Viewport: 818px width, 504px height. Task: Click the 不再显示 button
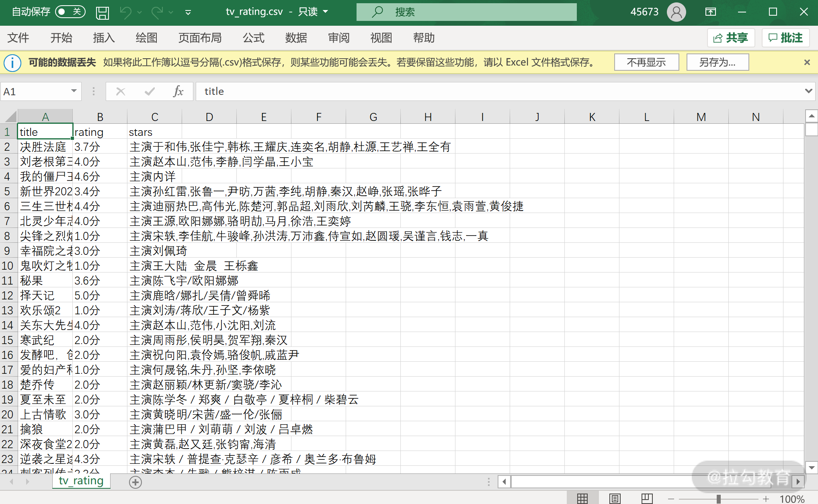point(646,62)
